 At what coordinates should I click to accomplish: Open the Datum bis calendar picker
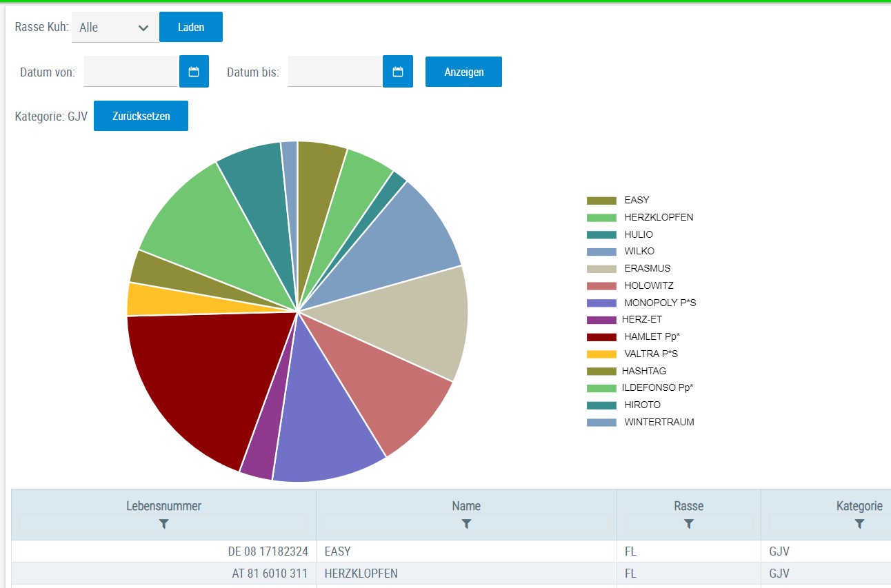[x=398, y=72]
